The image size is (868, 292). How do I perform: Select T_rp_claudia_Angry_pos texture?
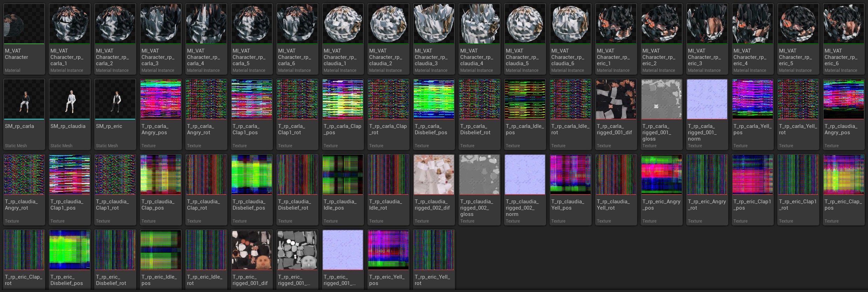click(844, 114)
